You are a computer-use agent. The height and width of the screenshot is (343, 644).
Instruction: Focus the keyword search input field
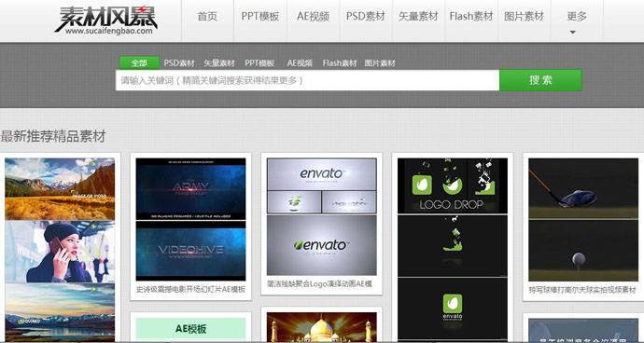point(307,80)
